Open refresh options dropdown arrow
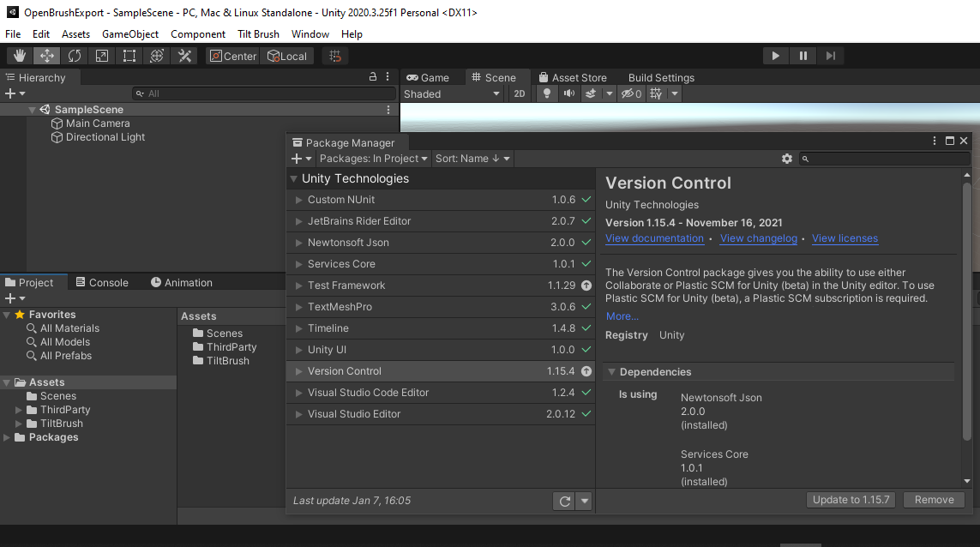 click(x=585, y=501)
